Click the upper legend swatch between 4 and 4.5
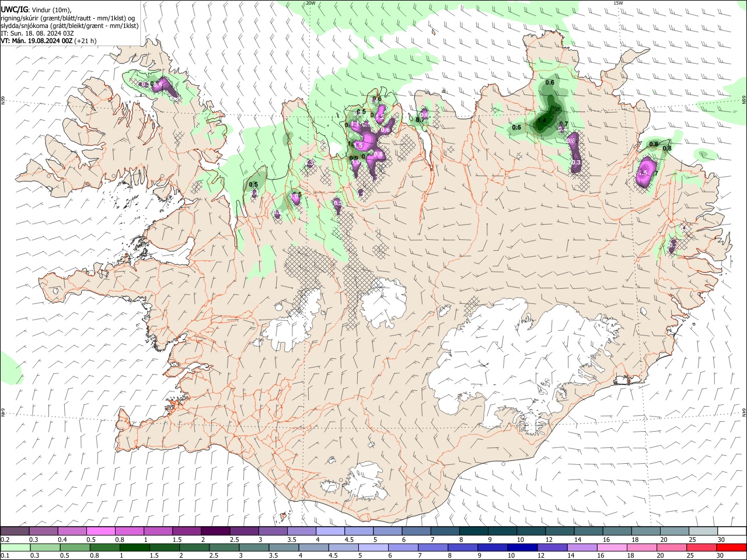This screenshot has height=560, width=747. tap(330, 531)
